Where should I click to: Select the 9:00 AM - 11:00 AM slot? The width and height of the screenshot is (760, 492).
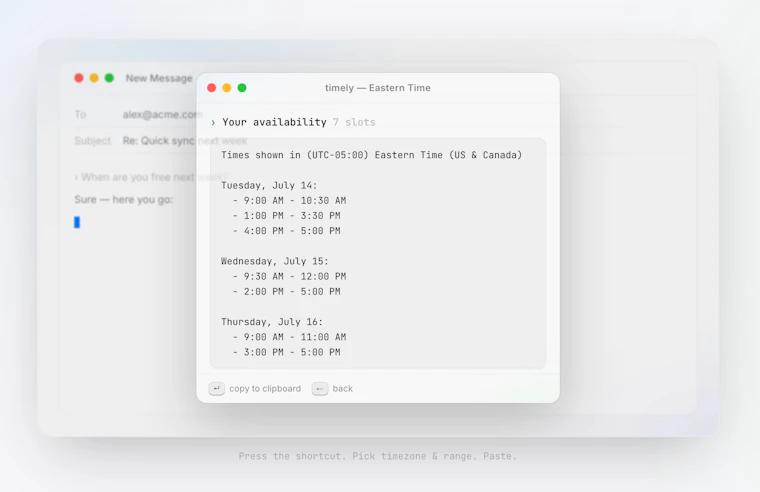[289, 337]
